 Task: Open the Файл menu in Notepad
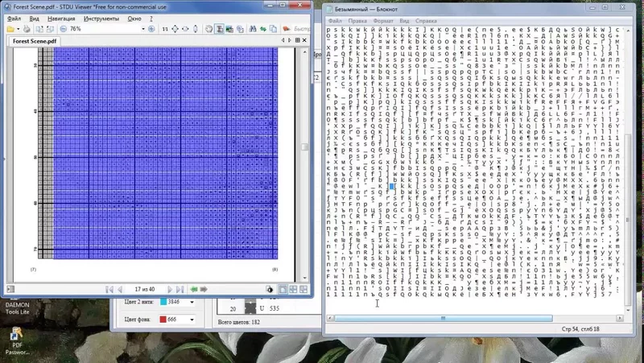click(x=335, y=21)
